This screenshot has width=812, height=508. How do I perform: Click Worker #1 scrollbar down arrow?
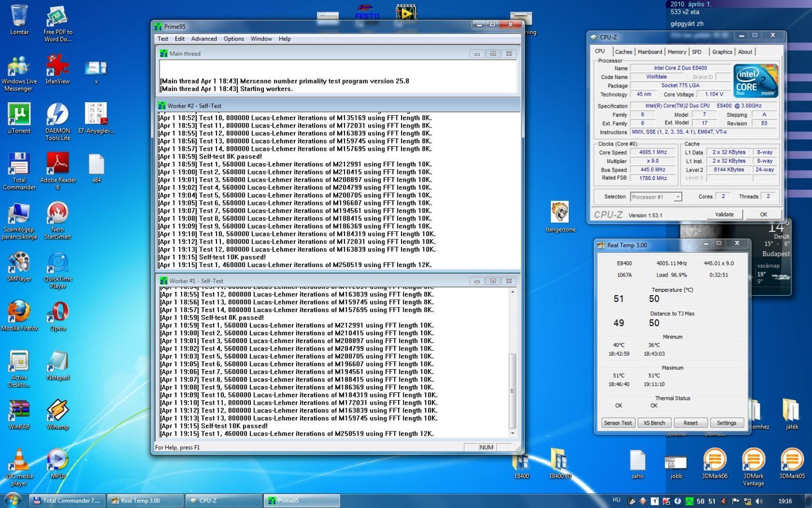coord(512,433)
